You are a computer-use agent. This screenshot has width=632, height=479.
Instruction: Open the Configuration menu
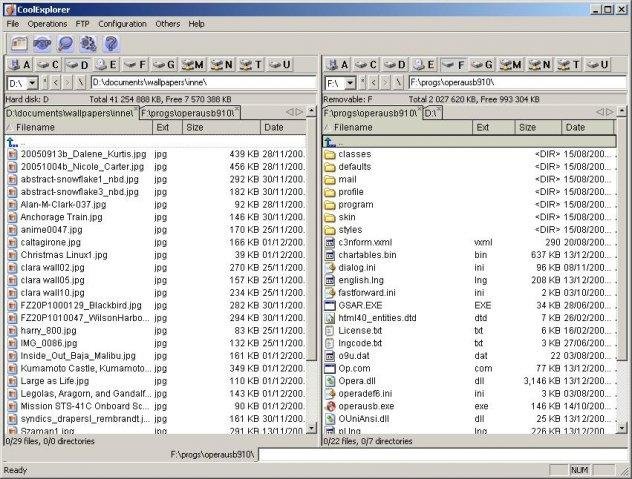pos(123,24)
